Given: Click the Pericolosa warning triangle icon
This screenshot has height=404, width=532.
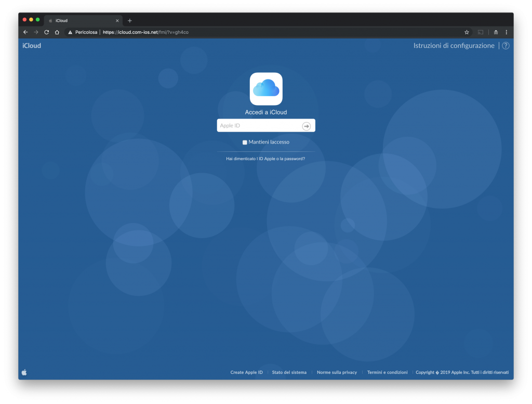Looking at the screenshot, I should [70, 32].
